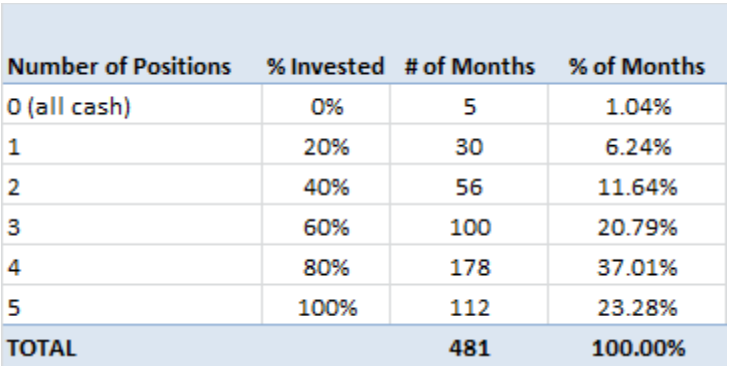This screenshot has width=732, height=370.
Task: Click the cell containing 56
Action: [x=469, y=188]
